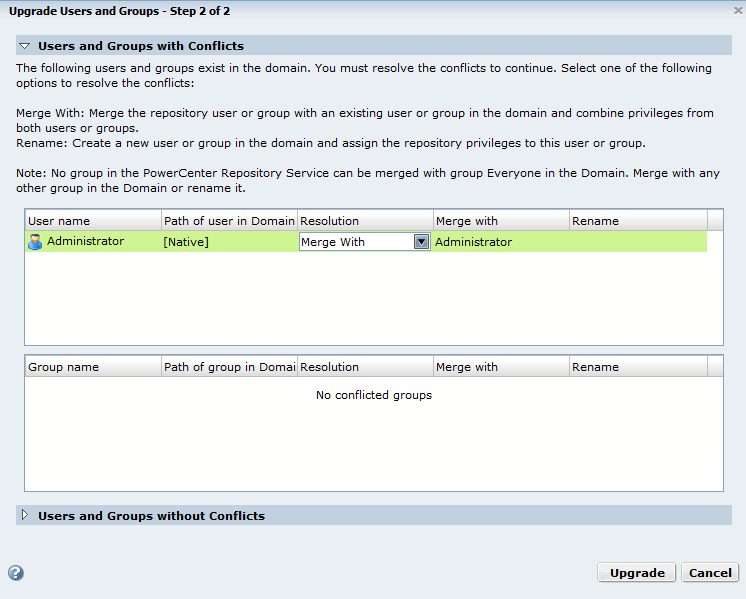The image size is (746, 599).
Task: Click the Upgrade button
Action: coord(637,573)
